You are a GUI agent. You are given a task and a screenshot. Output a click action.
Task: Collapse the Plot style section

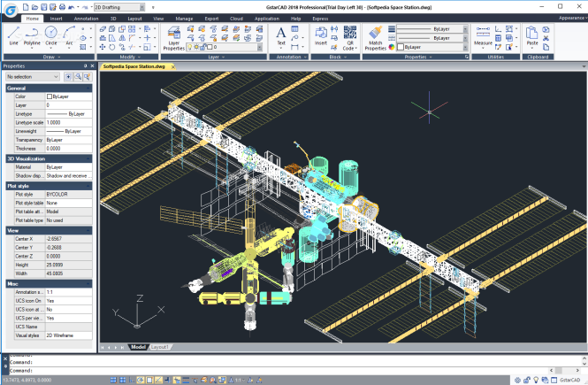coord(90,187)
